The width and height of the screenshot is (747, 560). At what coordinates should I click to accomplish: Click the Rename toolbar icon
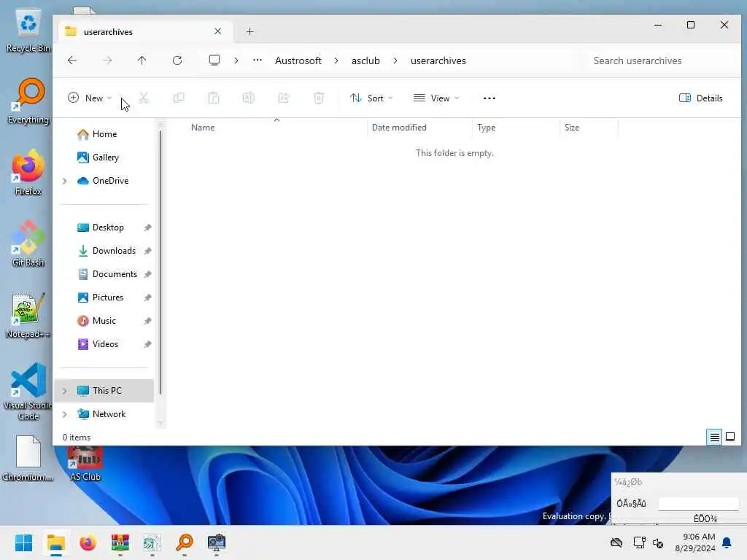248,98
